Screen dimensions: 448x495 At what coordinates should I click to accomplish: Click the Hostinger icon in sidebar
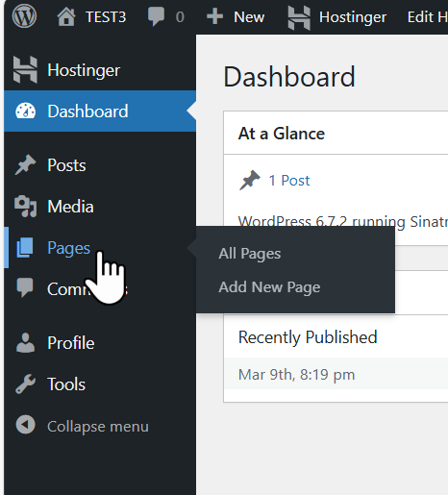(25, 69)
